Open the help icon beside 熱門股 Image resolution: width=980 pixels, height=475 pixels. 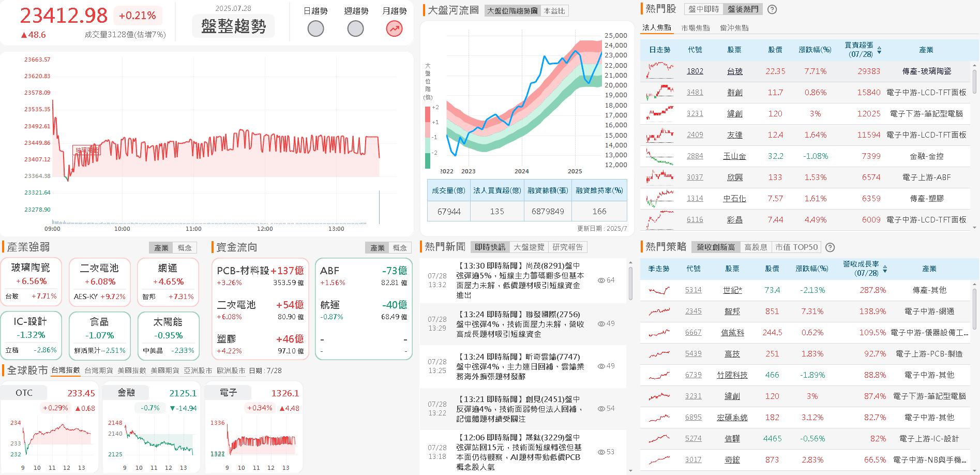click(772, 9)
